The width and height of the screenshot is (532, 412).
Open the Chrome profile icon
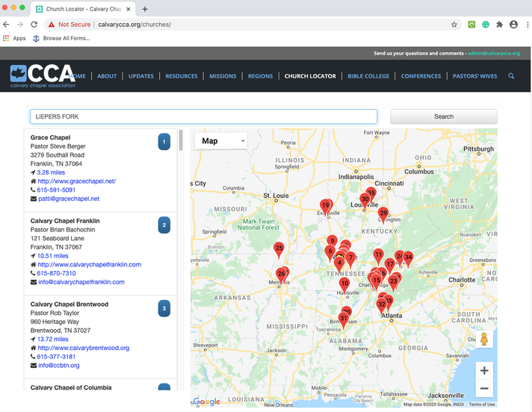coord(513,25)
